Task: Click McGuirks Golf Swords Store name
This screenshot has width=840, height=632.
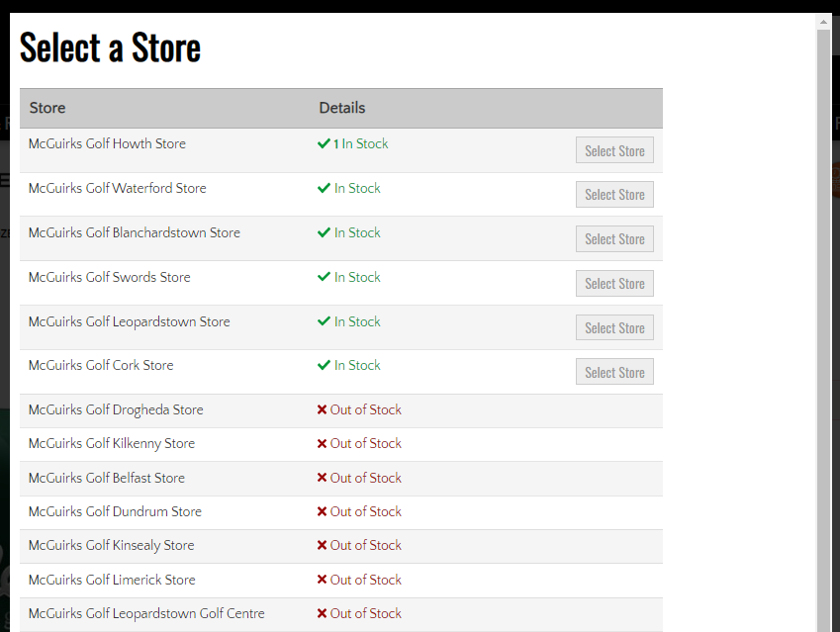Action: tap(109, 277)
